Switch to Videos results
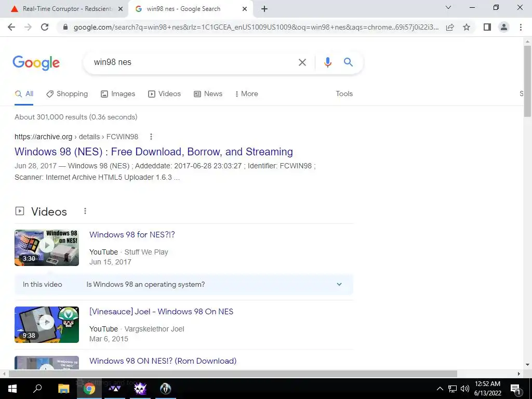The width and height of the screenshot is (532, 399). 165,94
